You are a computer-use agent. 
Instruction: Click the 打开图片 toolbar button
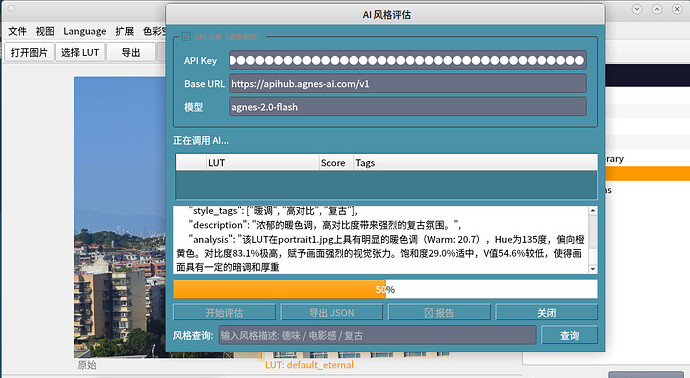click(29, 52)
